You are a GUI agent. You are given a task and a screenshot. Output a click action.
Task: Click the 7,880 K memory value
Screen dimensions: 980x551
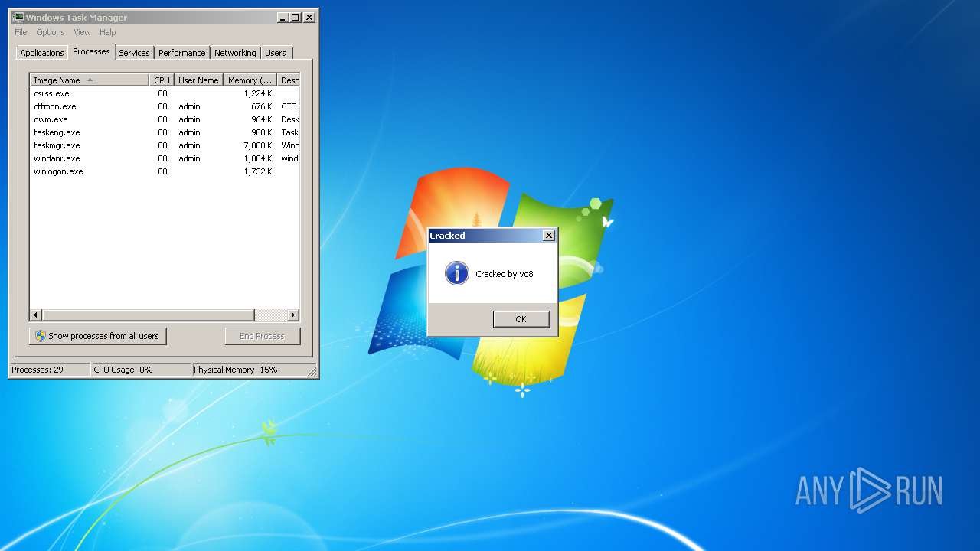[258, 145]
